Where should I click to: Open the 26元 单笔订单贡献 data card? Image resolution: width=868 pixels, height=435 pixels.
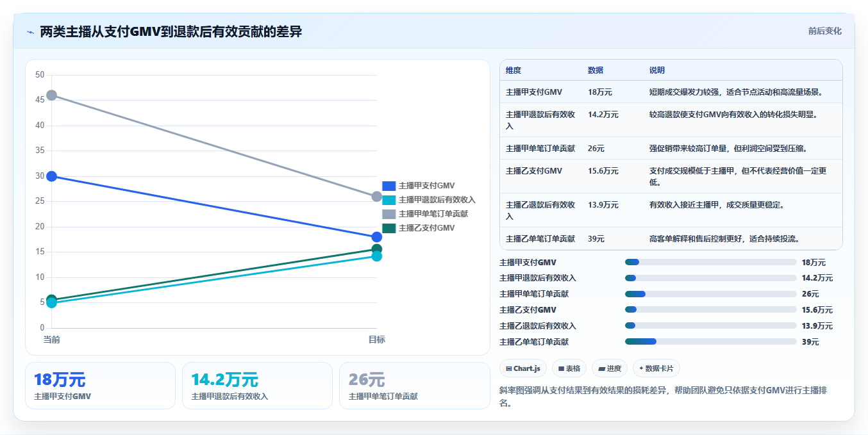coord(414,386)
